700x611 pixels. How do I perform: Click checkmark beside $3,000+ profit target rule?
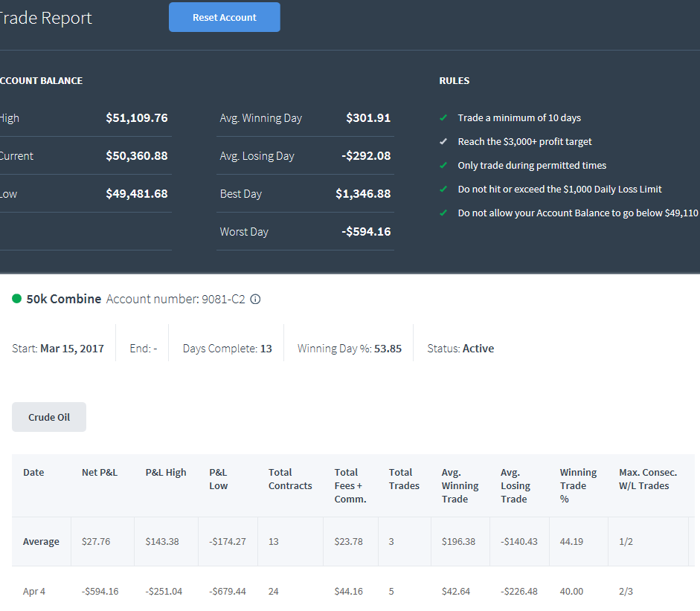443,141
